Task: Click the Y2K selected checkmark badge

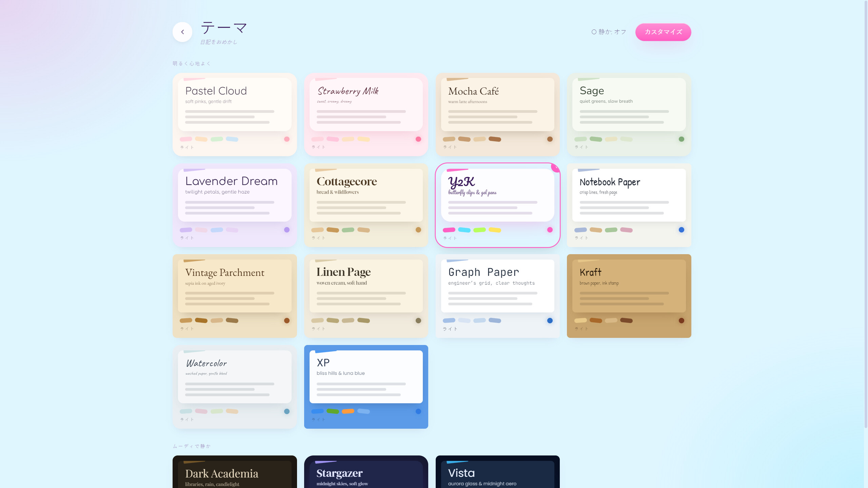Action: 555,167
